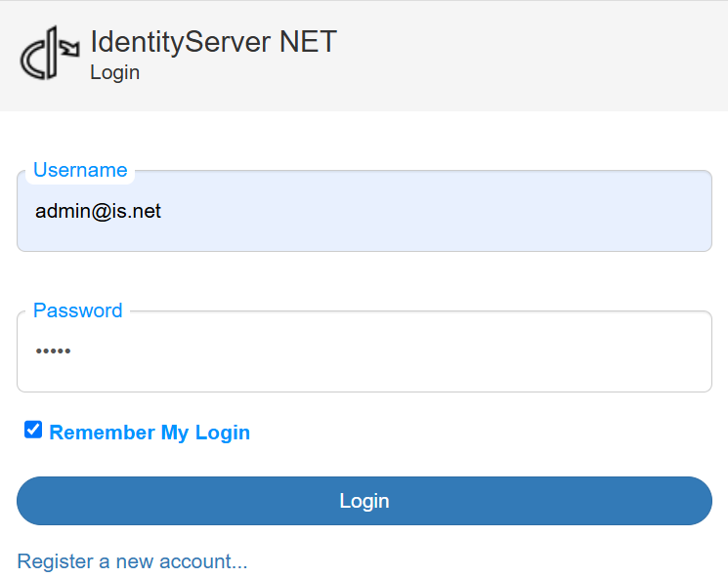Uncheck the Remember My Login checkbox
This screenshot has width=728, height=578.
(x=33, y=430)
